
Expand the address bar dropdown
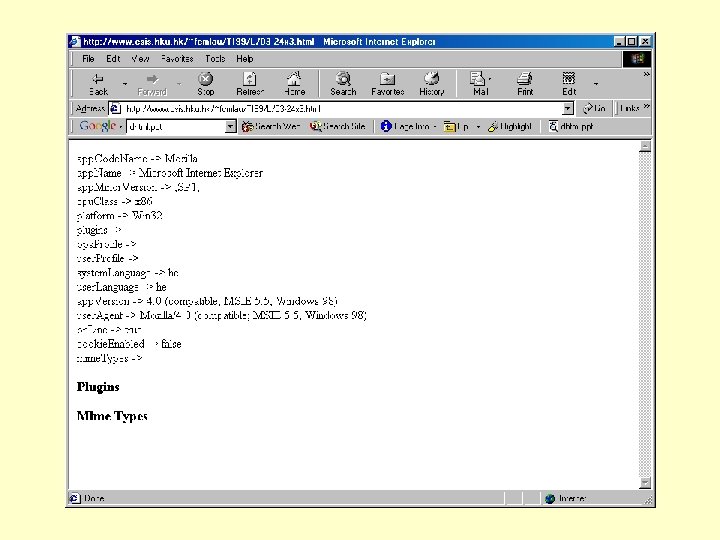click(568, 109)
